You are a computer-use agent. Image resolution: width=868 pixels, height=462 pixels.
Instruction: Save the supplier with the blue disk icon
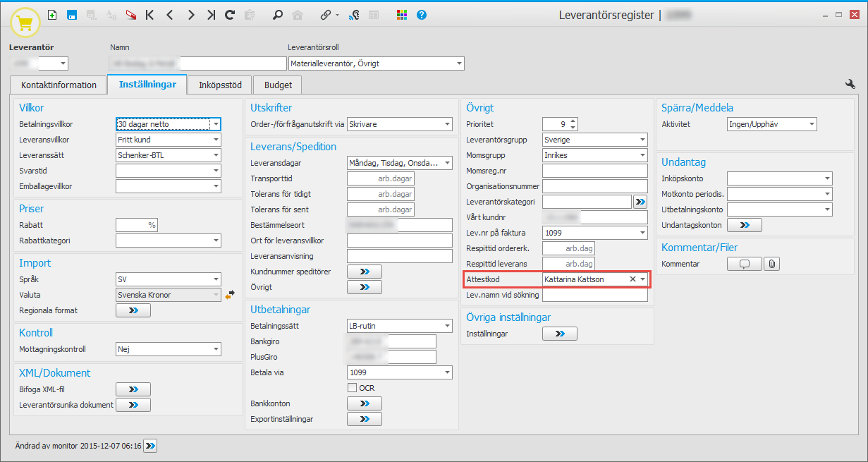(72, 15)
